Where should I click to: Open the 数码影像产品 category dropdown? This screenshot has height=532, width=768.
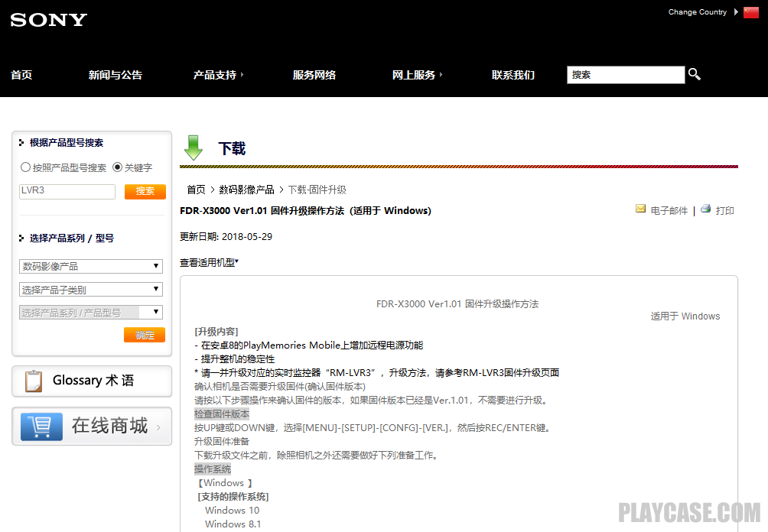click(x=91, y=266)
